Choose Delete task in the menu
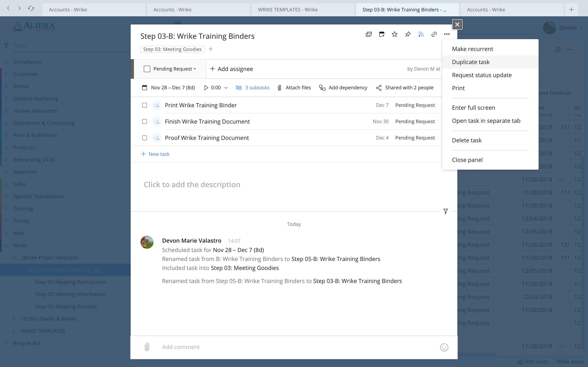The height and width of the screenshot is (367, 588). pyautogui.click(x=467, y=140)
